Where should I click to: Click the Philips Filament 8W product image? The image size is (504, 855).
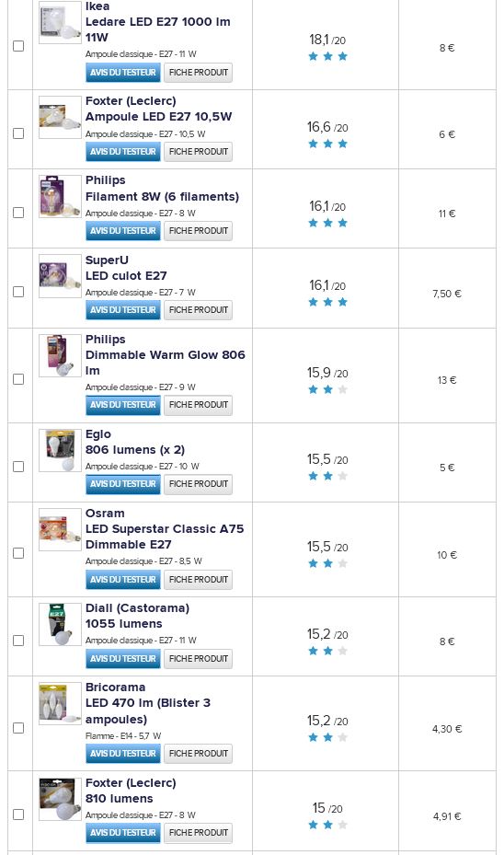click(x=60, y=196)
